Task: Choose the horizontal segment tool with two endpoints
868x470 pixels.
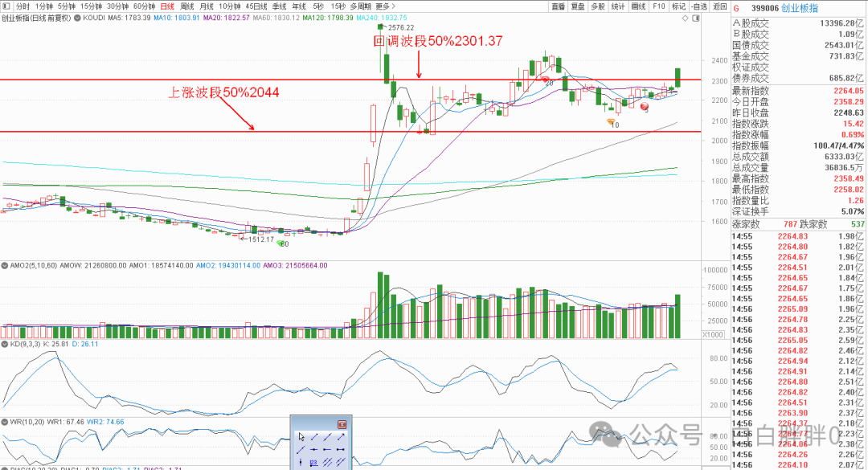Action: tap(341, 450)
